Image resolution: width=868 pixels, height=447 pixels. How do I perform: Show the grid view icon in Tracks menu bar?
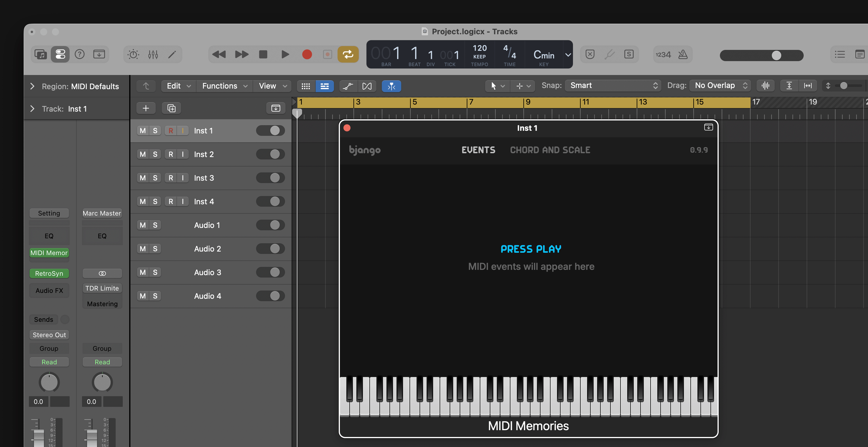click(306, 86)
